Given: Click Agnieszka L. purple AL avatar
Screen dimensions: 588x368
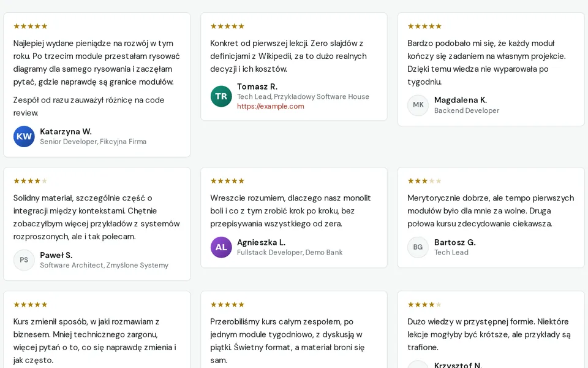Looking at the screenshot, I should (x=221, y=247).
